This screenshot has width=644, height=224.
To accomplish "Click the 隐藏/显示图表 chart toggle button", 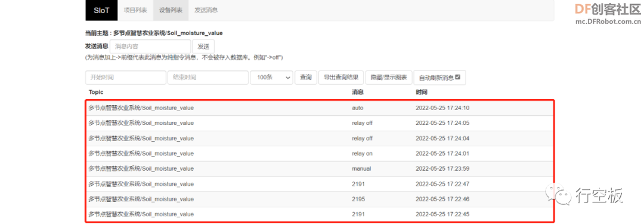I will pos(389,78).
